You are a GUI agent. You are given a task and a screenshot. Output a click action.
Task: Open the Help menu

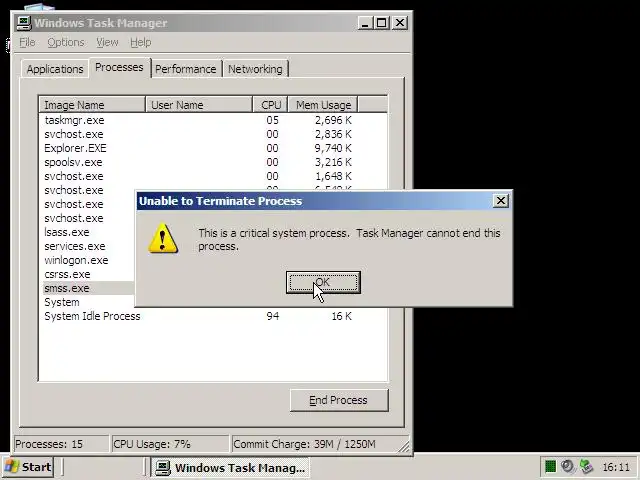point(140,42)
